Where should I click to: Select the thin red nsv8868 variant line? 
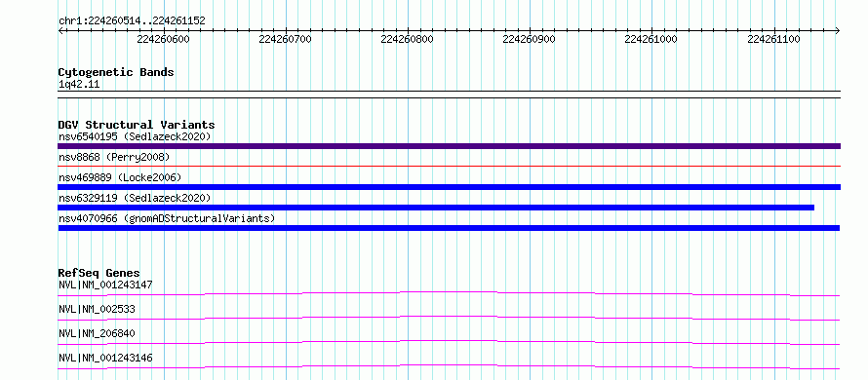click(x=449, y=166)
